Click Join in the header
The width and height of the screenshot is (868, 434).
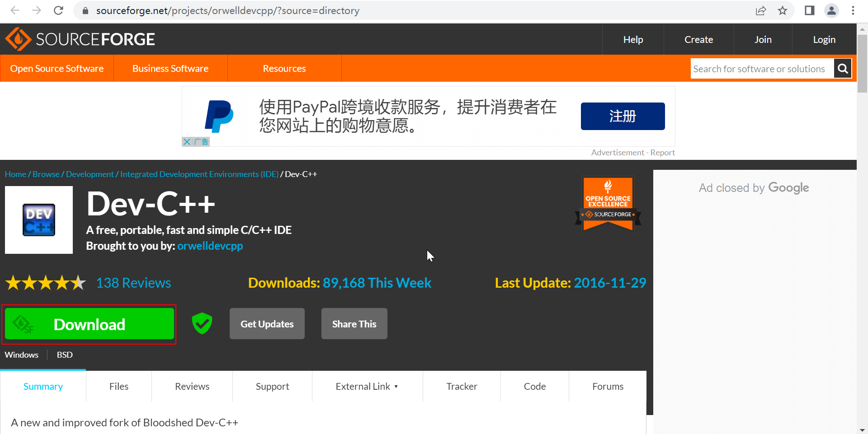763,39
